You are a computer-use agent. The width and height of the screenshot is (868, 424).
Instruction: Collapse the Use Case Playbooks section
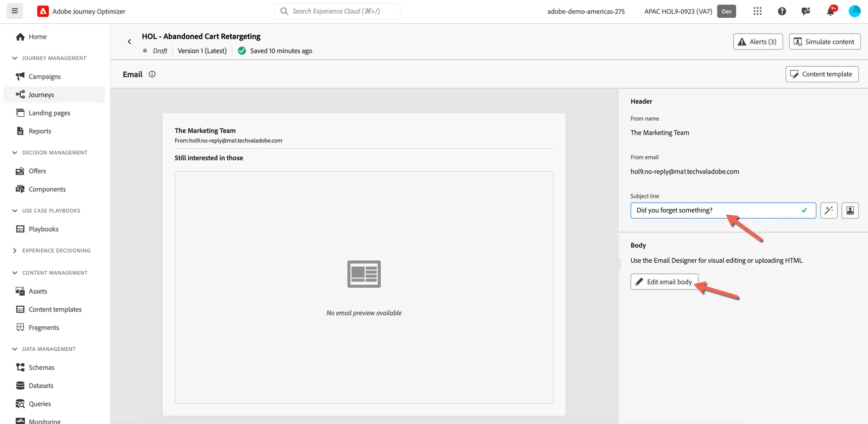point(15,211)
